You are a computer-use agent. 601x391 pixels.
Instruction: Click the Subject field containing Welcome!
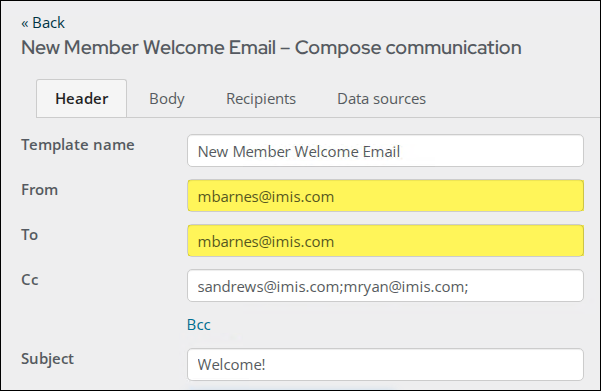385,364
